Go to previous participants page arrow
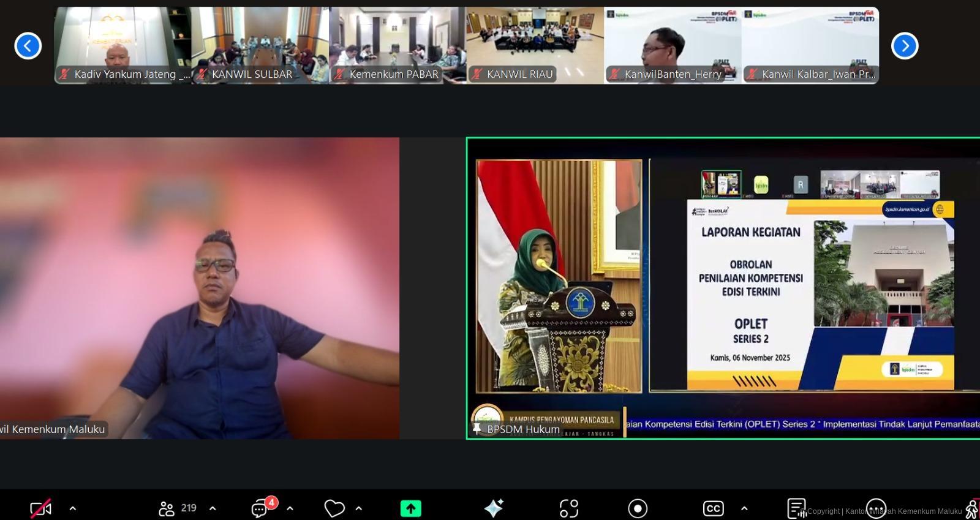This screenshot has width=980, height=520. (28, 46)
